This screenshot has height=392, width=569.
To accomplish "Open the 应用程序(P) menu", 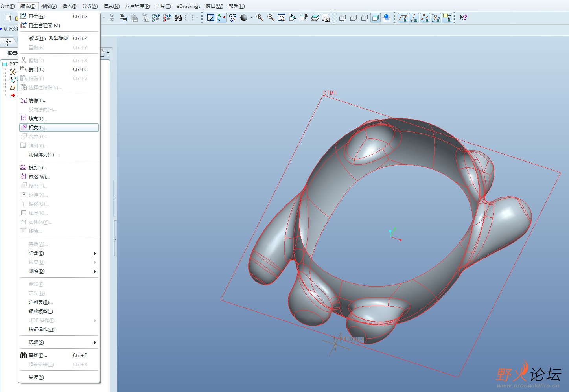I will tap(138, 6).
